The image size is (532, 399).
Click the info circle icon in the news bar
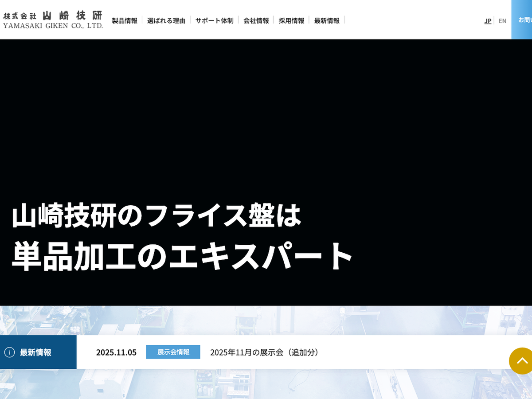[9, 352]
